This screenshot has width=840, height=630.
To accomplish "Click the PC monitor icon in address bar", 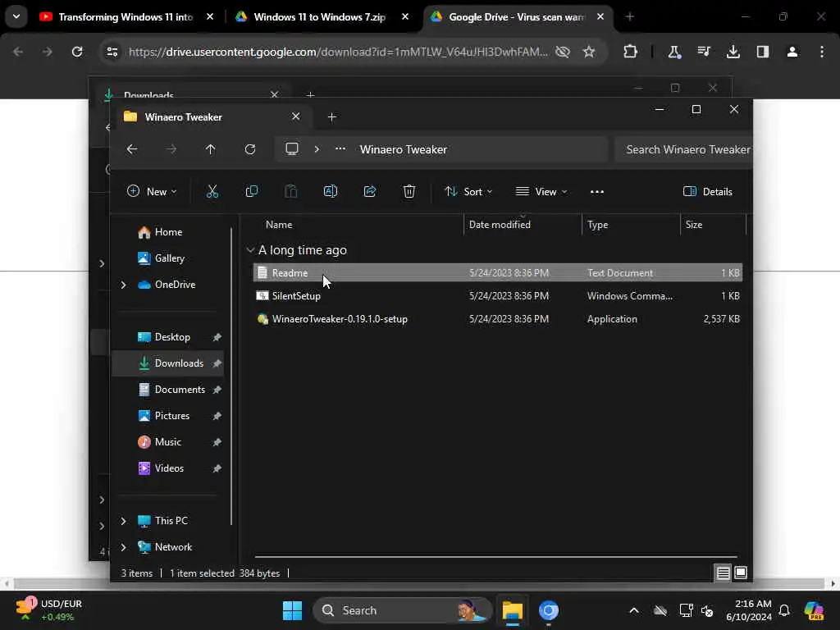I will [x=292, y=149].
